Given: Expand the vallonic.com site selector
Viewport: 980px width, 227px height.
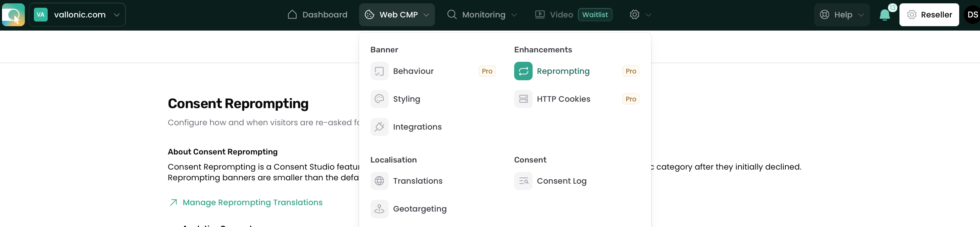Looking at the screenshot, I should pos(77,15).
